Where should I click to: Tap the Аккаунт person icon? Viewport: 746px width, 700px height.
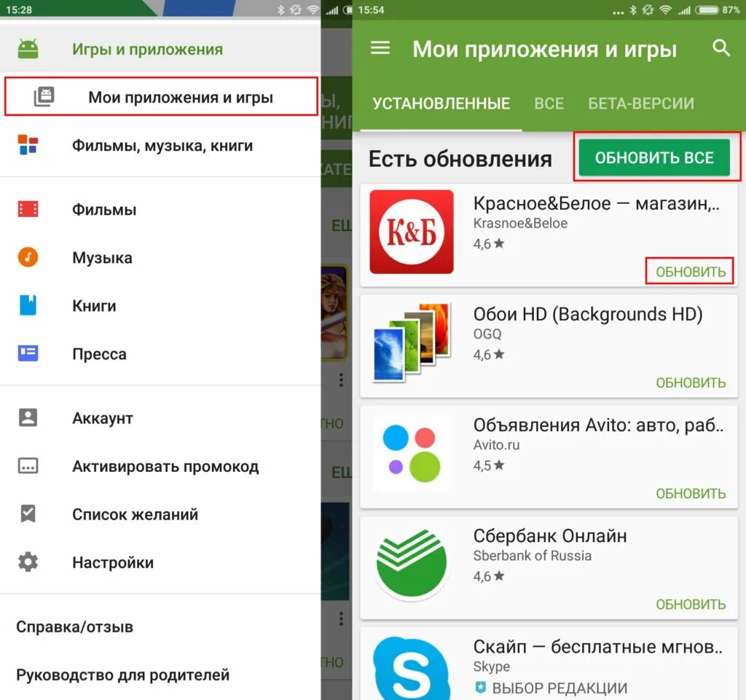coord(28,417)
